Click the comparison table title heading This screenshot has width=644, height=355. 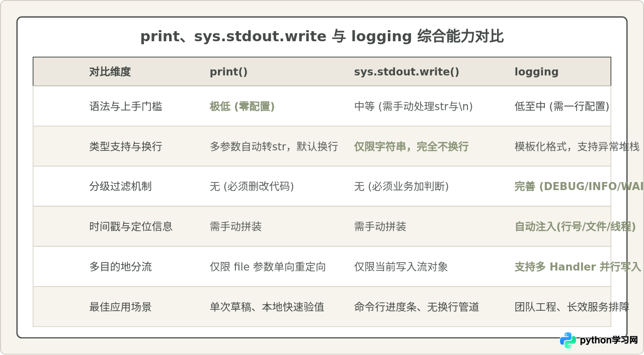point(322,37)
